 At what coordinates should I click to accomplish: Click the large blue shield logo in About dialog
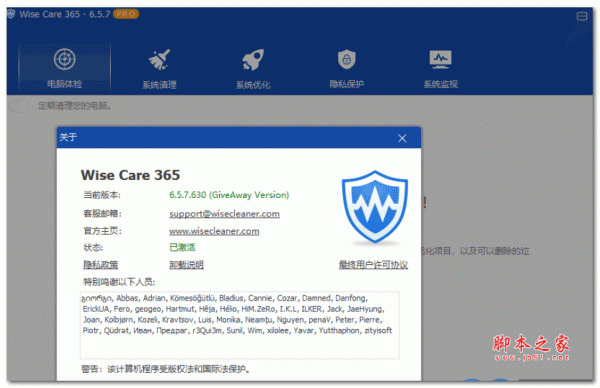click(375, 207)
